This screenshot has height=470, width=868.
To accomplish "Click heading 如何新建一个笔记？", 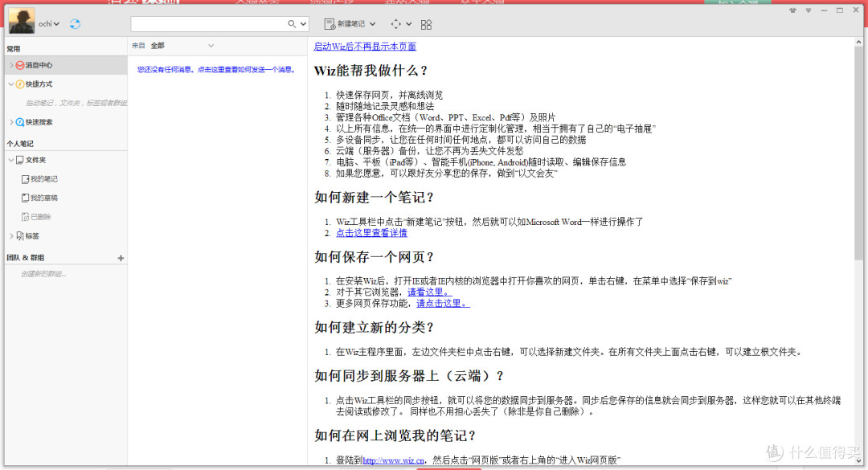I will [375, 197].
